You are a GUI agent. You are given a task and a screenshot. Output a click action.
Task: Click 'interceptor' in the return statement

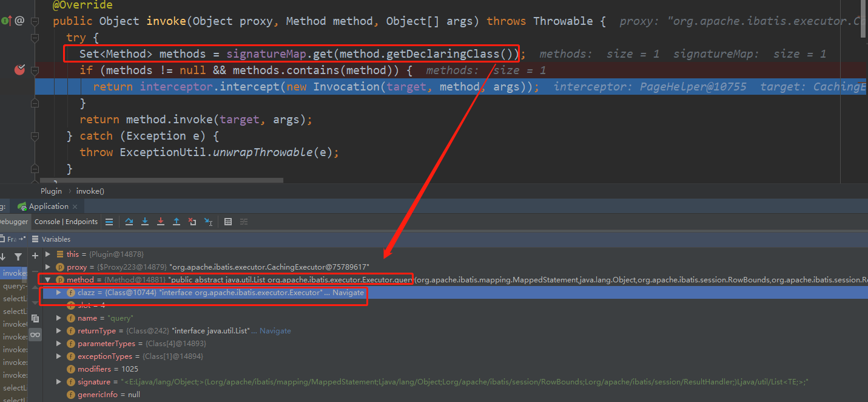click(x=177, y=86)
